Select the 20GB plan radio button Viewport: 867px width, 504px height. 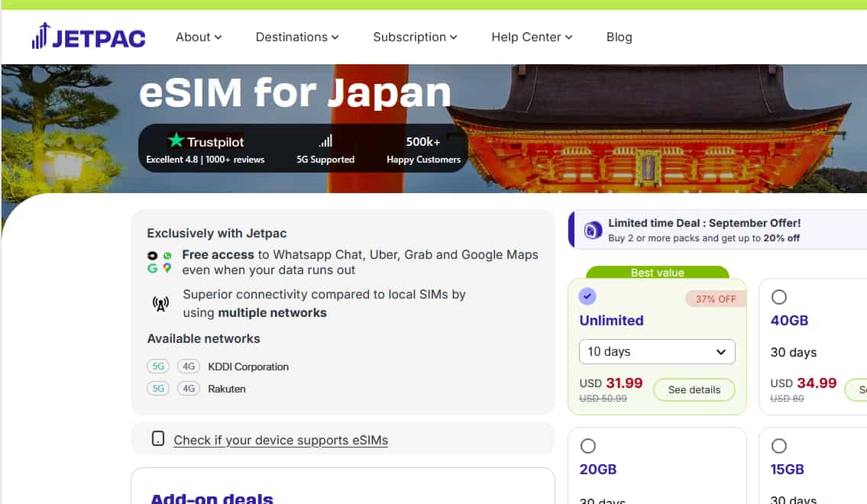coord(587,446)
